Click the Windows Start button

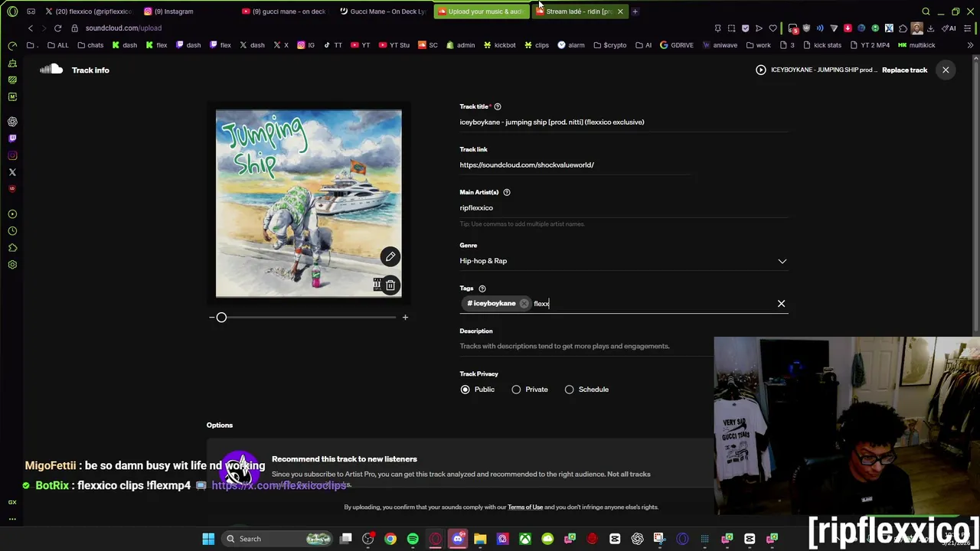point(208,539)
